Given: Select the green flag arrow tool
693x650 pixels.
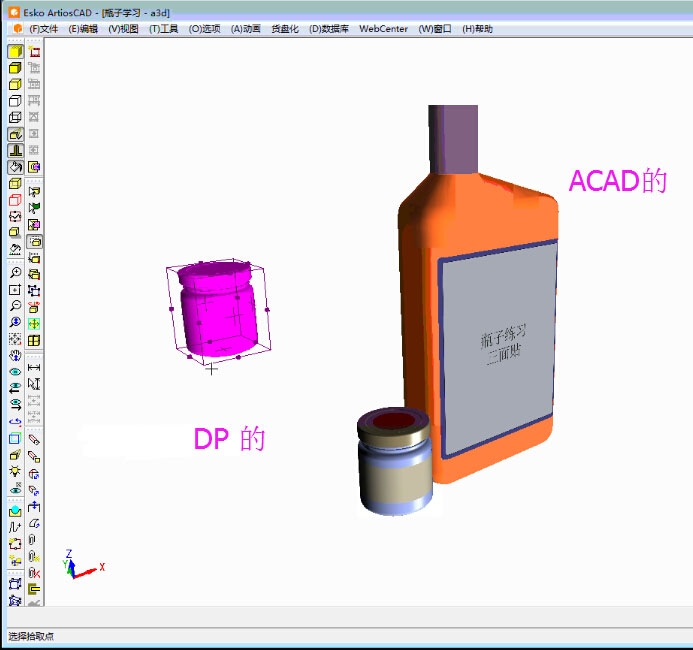Looking at the screenshot, I should click(x=34, y=208).
